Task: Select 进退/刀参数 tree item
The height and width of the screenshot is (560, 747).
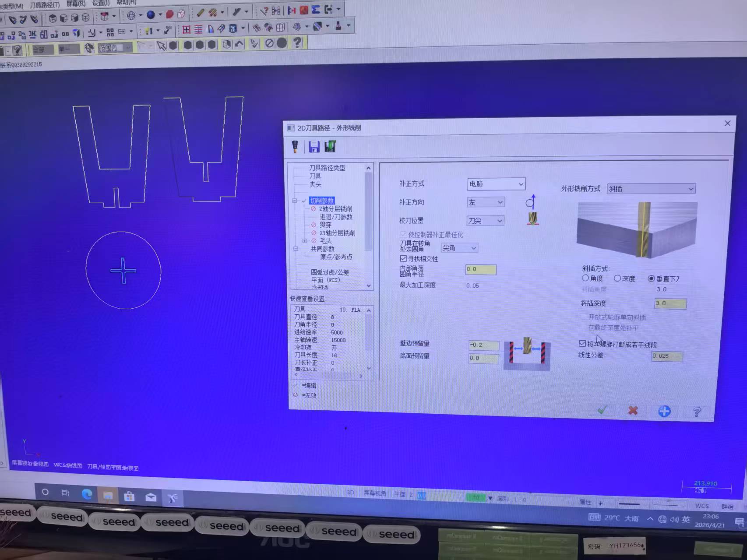Action: (x=336, y=217)
